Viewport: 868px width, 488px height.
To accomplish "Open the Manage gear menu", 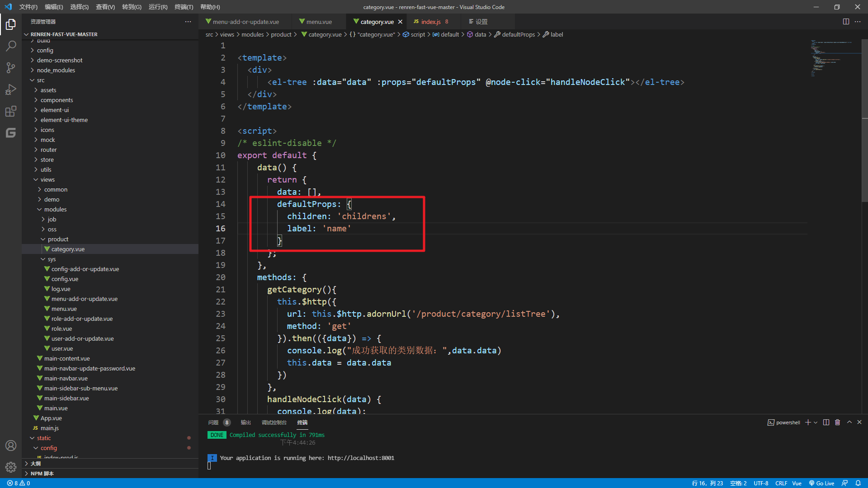I will tap(11, 467).
